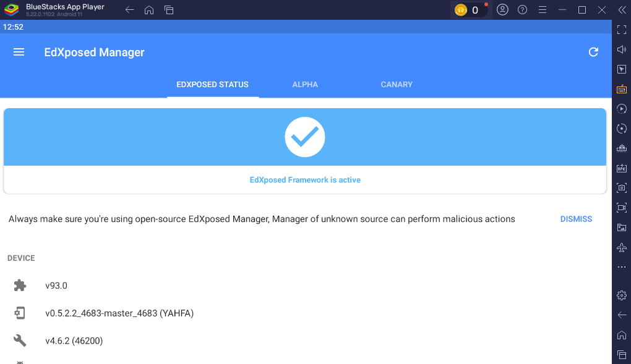This screenshot has height=364, width=631.
Task: Select the EDXPOSED STATUS tab
Action: (x=212, y=85)
